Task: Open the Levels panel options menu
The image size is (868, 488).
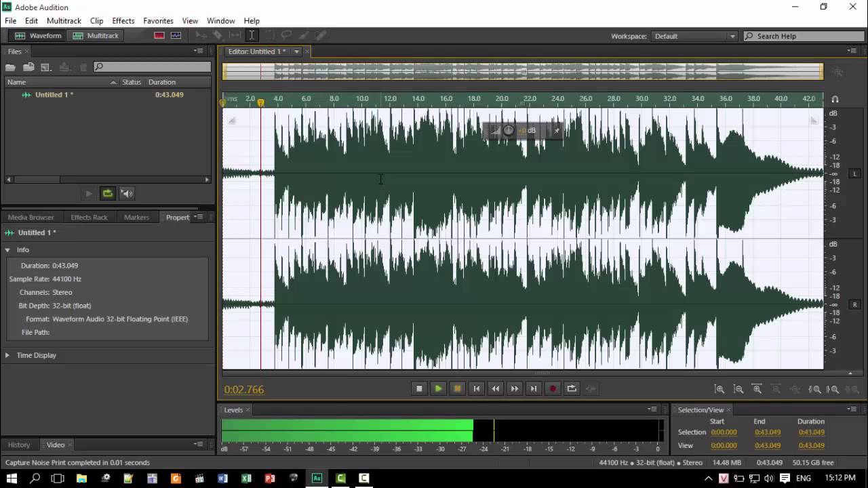Action: (652, 409)
